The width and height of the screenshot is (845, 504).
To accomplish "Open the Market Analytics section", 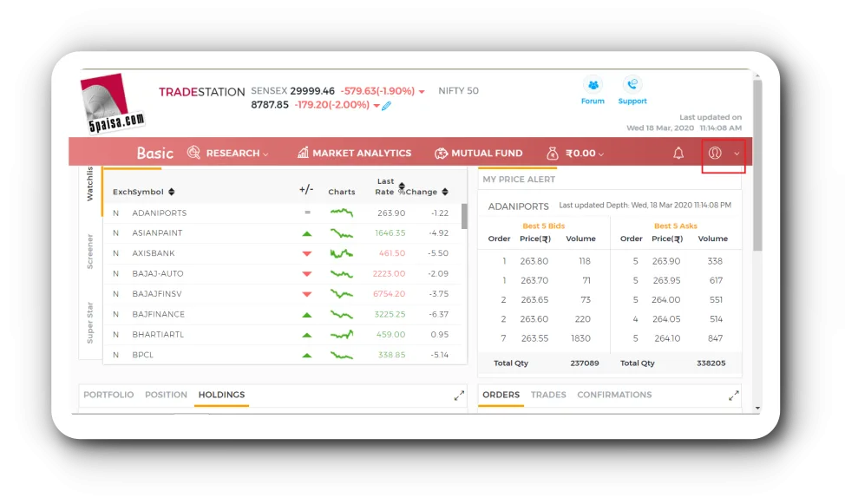I will [x=354, y=153].
